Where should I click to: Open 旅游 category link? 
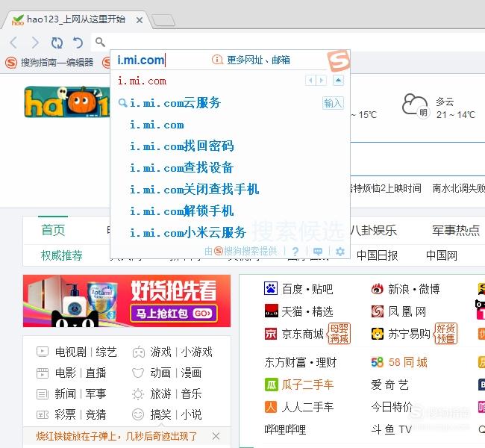pyautogui.click(x=161, y=393)
